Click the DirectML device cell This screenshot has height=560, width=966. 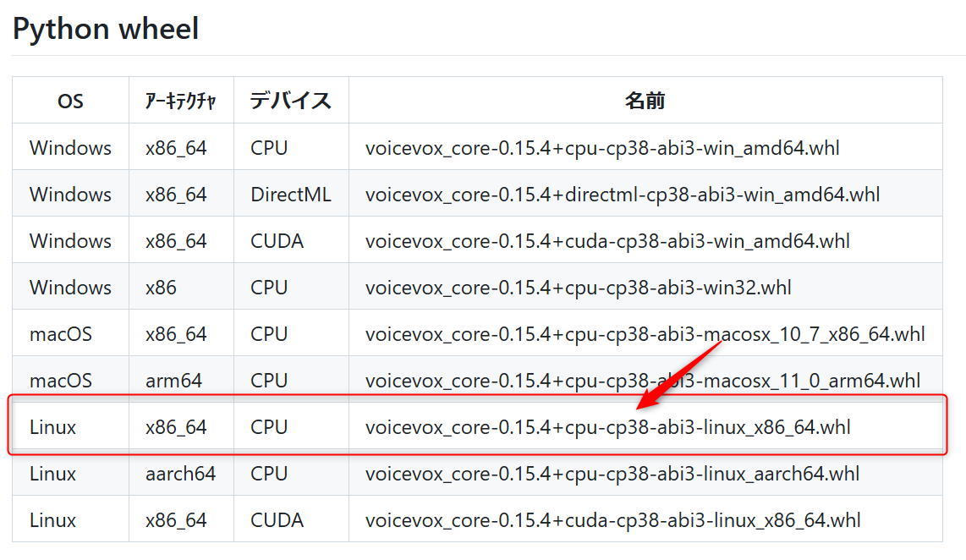pyautogui.click(x=291, y=195)
